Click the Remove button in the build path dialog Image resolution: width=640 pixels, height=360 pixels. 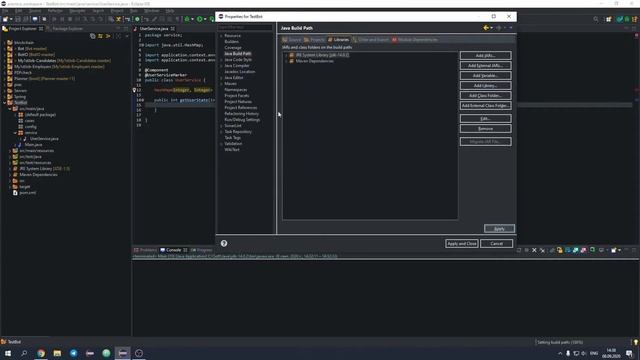tap(485, 129)
